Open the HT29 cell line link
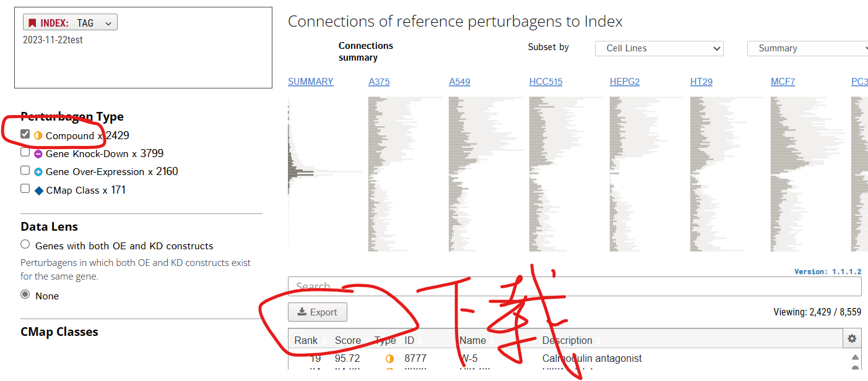The height and width of the screenshot is (381, 868). point(701,82)
